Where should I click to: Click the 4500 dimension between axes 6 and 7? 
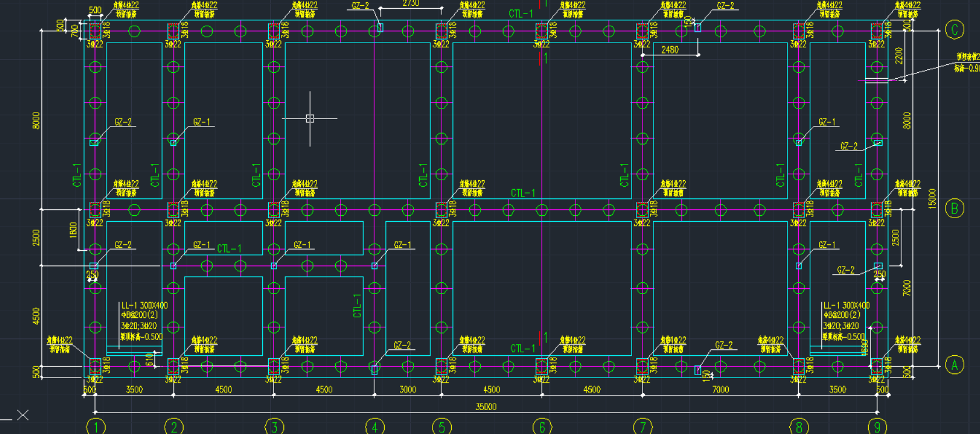[592, 390]
